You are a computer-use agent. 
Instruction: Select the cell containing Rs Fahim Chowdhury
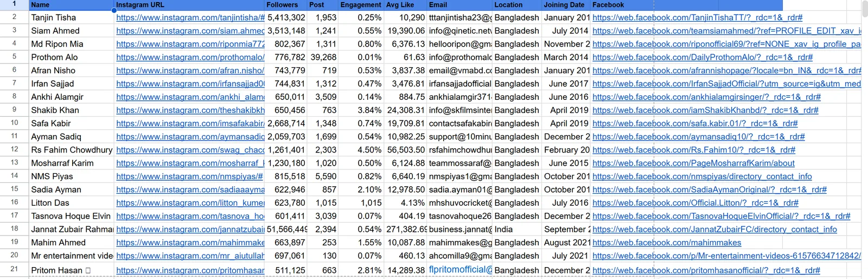pyautogui.click(x=71, y=150)
